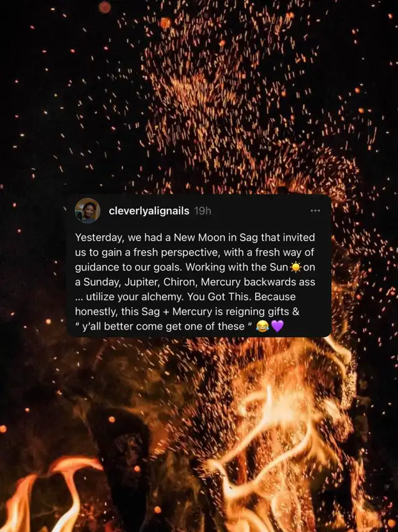Click the purple heart emoji
Image resolution: width=398 pixels, height=532 pixels.
pyautogui.click(x=277, y=326)
